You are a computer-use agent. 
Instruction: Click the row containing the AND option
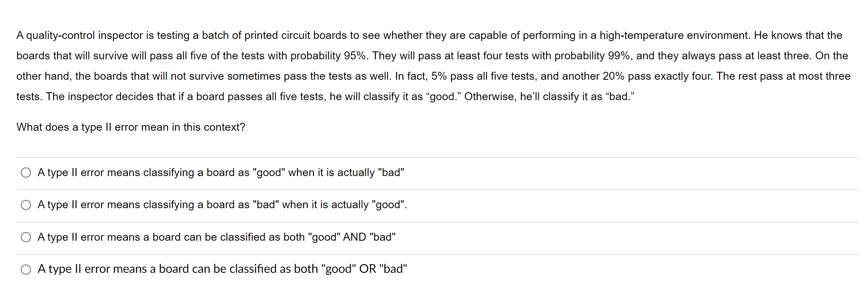coord(416,237)
